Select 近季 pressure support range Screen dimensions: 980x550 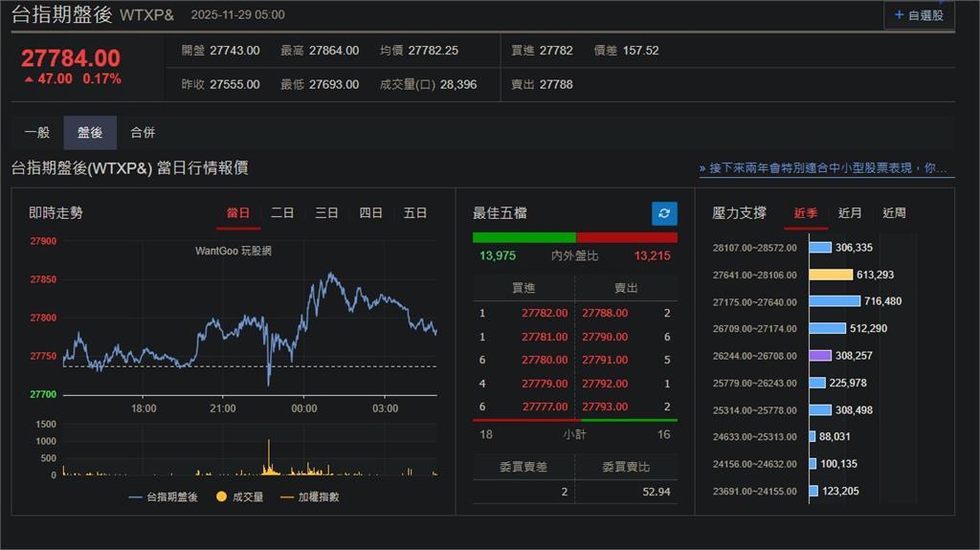coord(806,213)
